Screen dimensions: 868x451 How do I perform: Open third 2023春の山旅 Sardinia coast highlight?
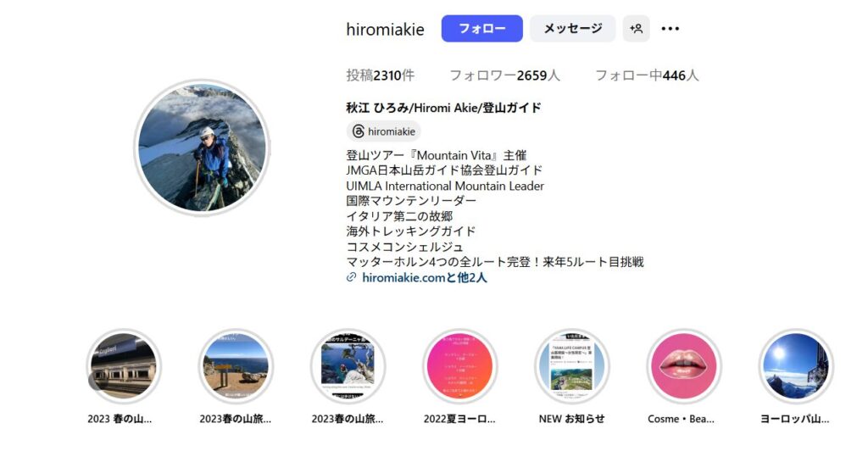pos(348,366)
